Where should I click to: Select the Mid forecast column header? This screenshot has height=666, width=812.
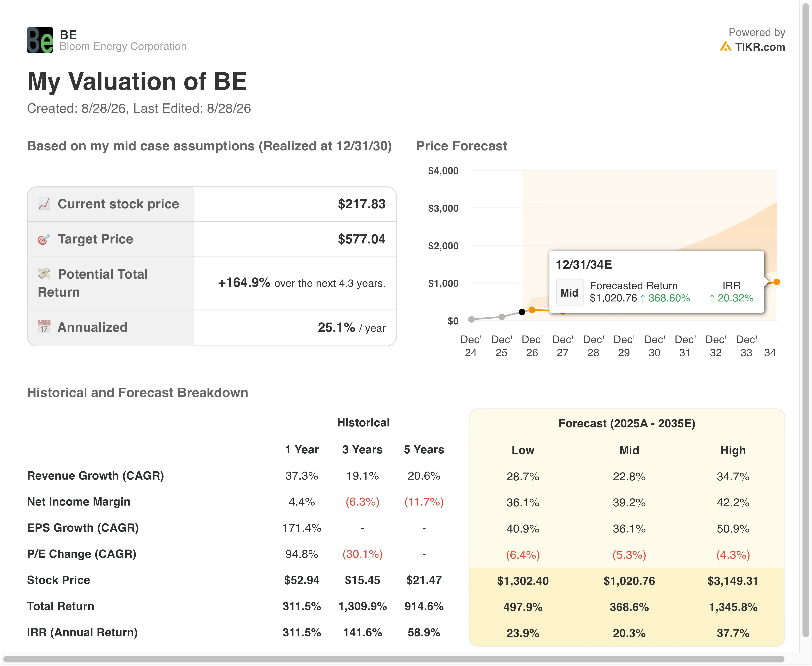pyautogui.click(x=629, y=450)
